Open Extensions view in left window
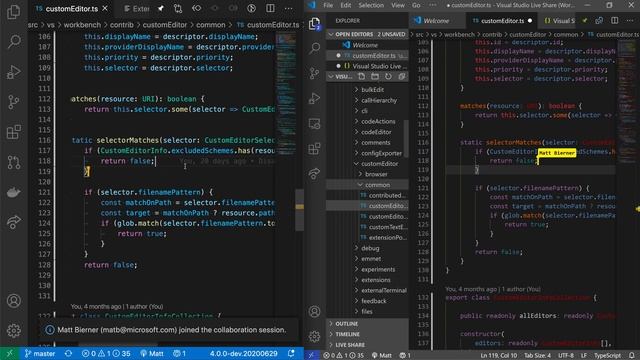The width and height of the screenshot is (640, 360). click(13, 132)
